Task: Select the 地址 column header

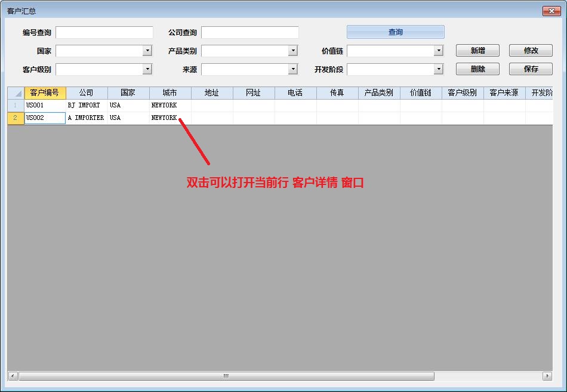Action: click(x=212, y=93)
